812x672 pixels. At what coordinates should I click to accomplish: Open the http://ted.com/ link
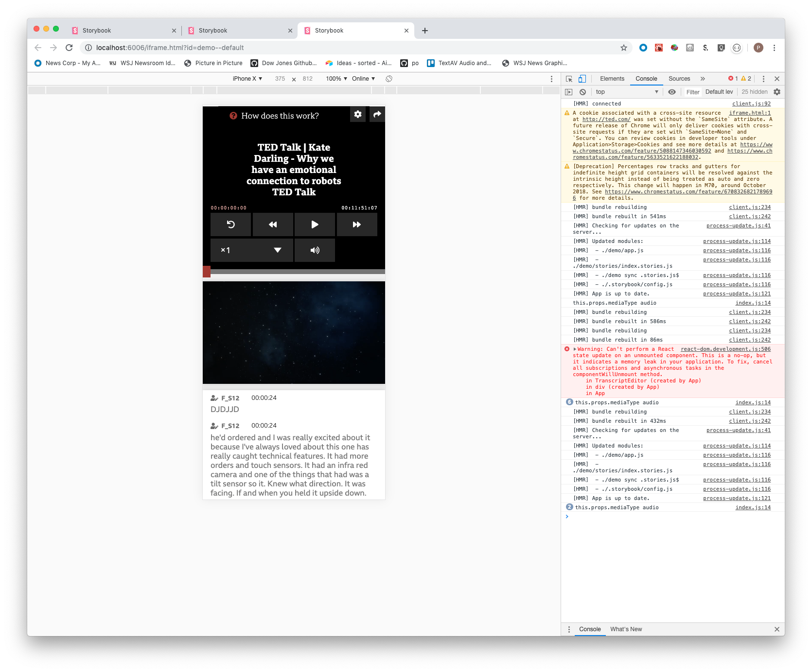[x=606, y=119]
